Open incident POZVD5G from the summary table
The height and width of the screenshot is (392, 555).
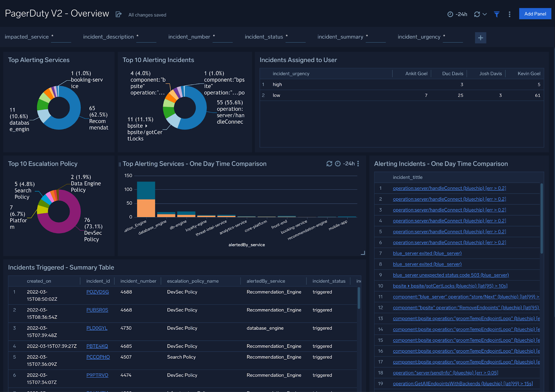point(97,292)
